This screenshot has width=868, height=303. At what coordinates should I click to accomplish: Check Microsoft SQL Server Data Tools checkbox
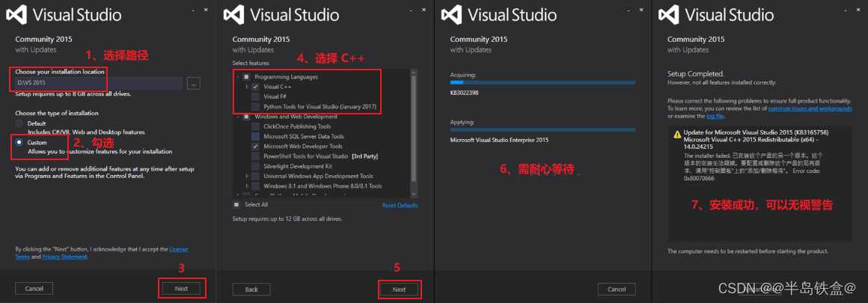coord(255,136)
